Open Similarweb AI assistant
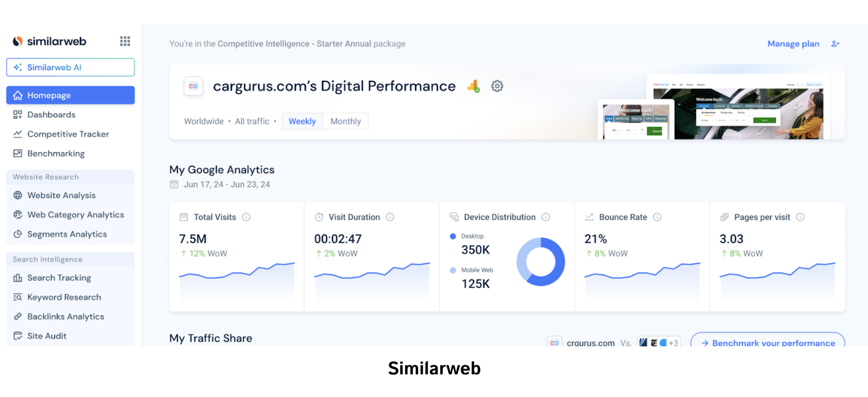Image resolution: width=868 pixels, height=397 pixels. (x=71, y=67)
